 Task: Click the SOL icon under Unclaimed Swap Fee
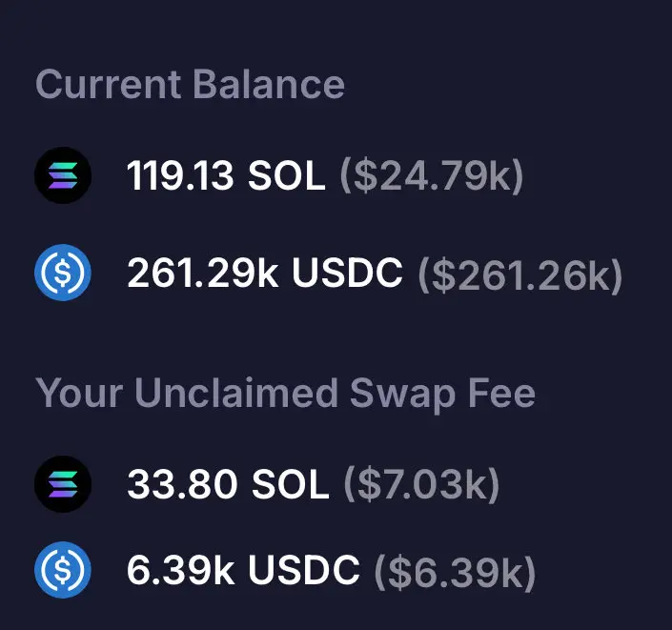(63, 484)
